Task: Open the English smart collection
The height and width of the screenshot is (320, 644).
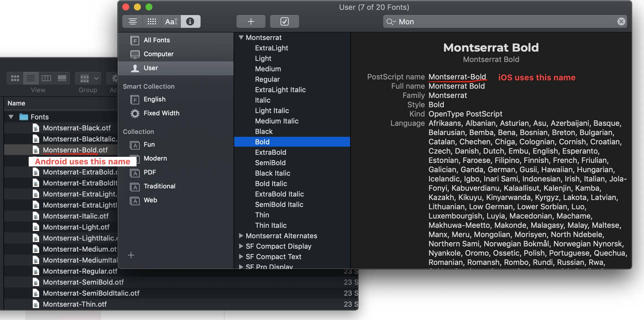Action: coord(176,99)
